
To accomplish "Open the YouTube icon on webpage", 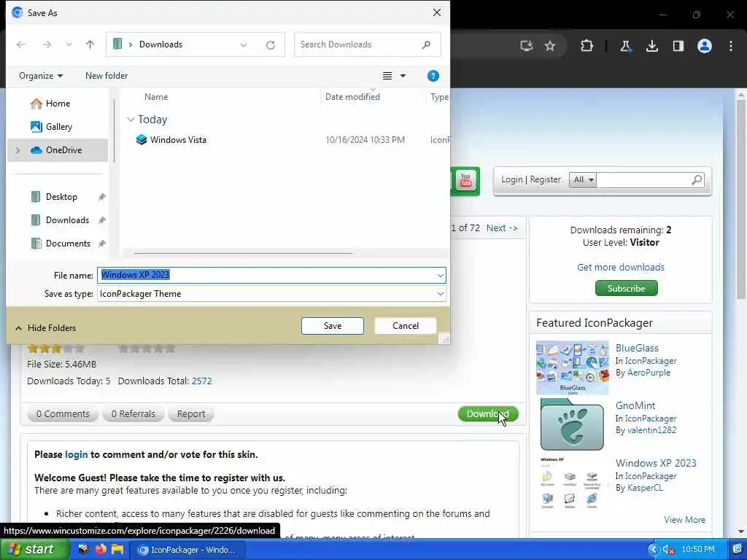I will click(466, 181).
